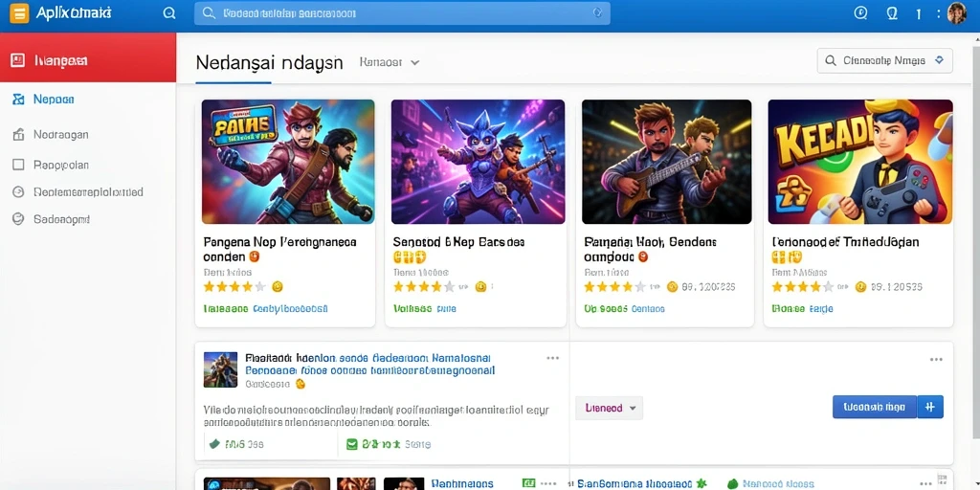Screen dimensions: 980x490
Task: Open the red Nenpasa sidebar item
Action: click(88, 57)
